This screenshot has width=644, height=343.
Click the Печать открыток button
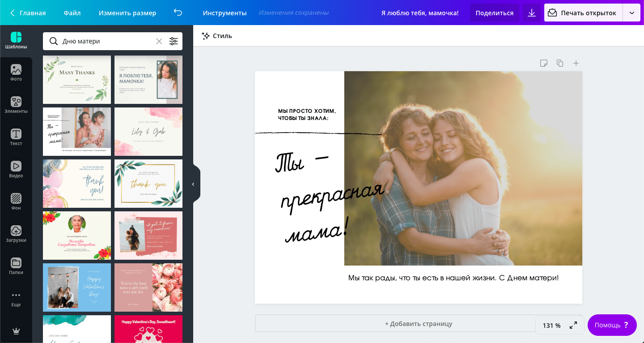pyautogui.click(x=584, y=13)
